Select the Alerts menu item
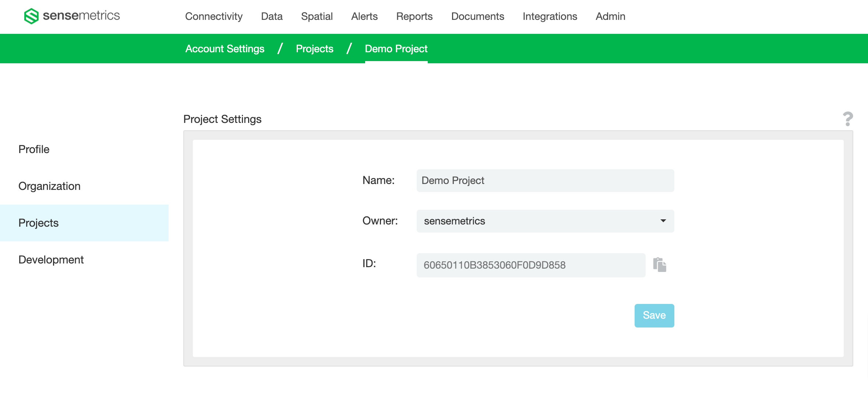868x393 pixels. 364,17
